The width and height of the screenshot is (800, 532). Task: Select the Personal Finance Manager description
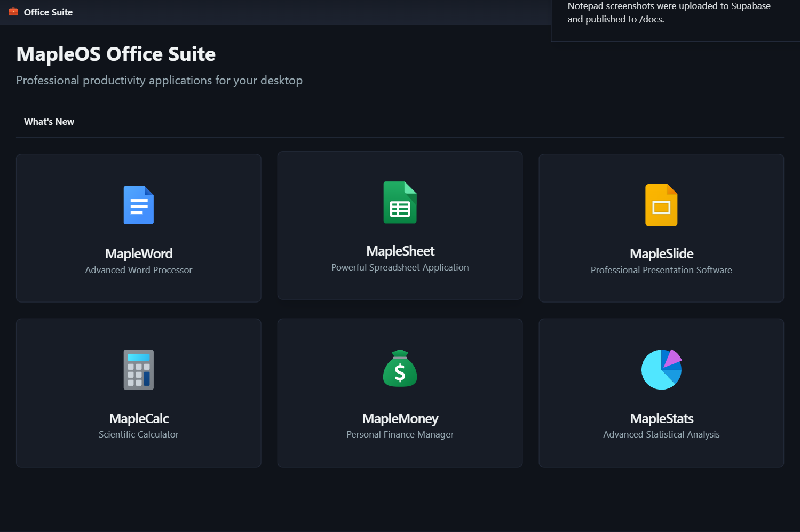point(400,434)
